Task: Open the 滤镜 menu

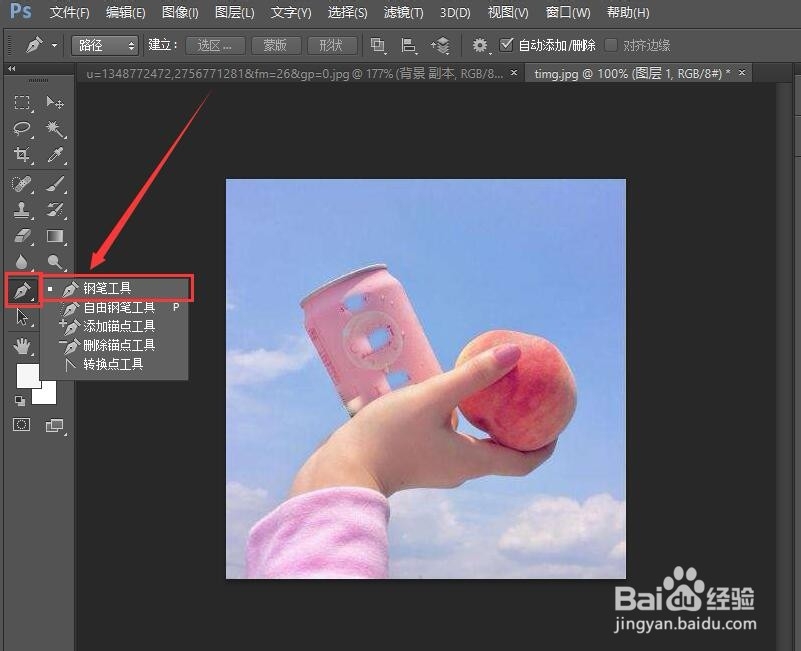Action: (402, 13)
